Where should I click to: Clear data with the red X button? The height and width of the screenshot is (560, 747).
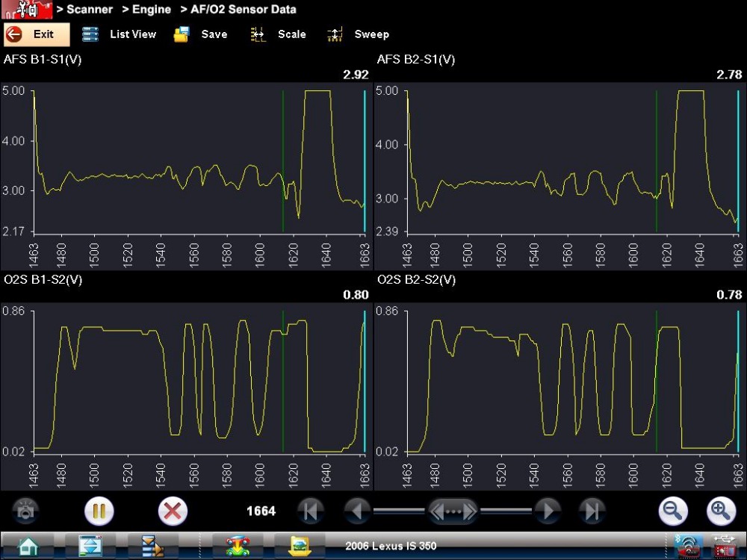click(173, 511)
